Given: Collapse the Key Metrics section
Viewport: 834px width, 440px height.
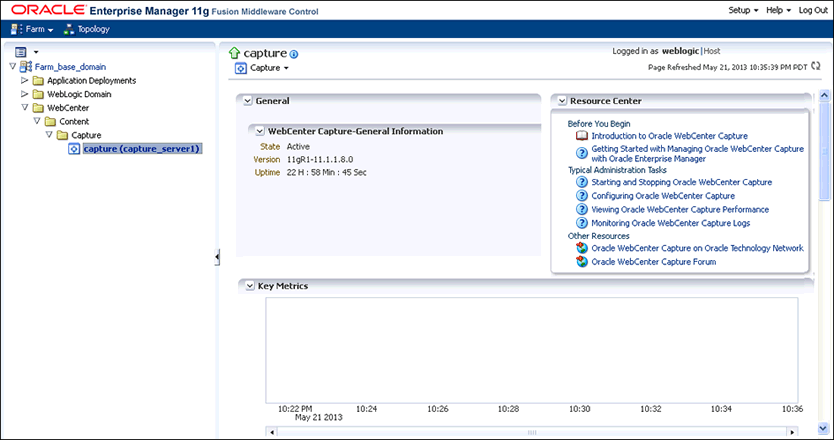Looking at the screenshot, I should [249, 286].
